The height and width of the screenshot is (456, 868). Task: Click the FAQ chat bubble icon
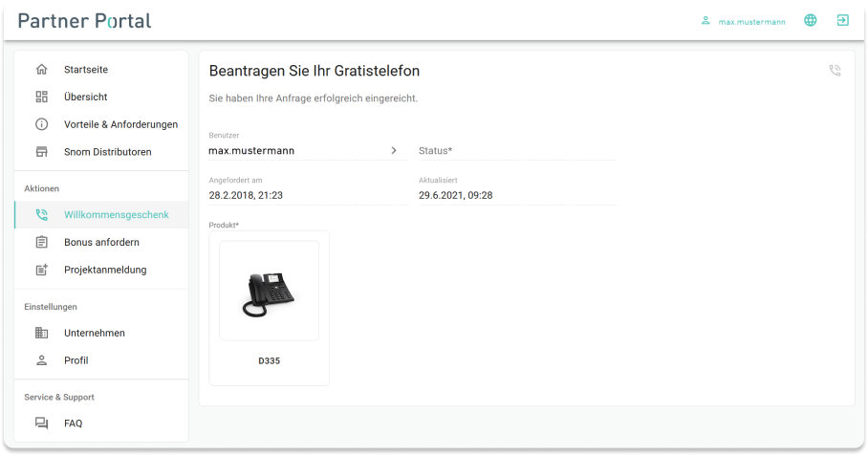click(x=41, y=423)
